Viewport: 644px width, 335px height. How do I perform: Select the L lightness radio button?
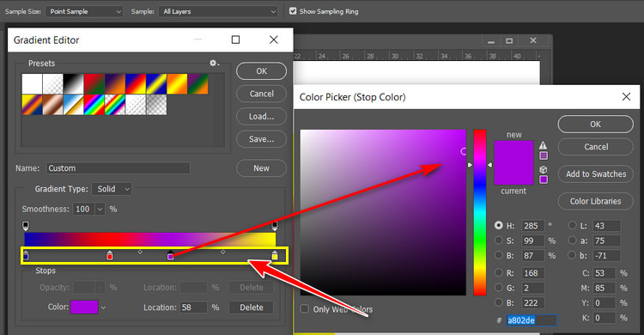click(x=572, y=225)
